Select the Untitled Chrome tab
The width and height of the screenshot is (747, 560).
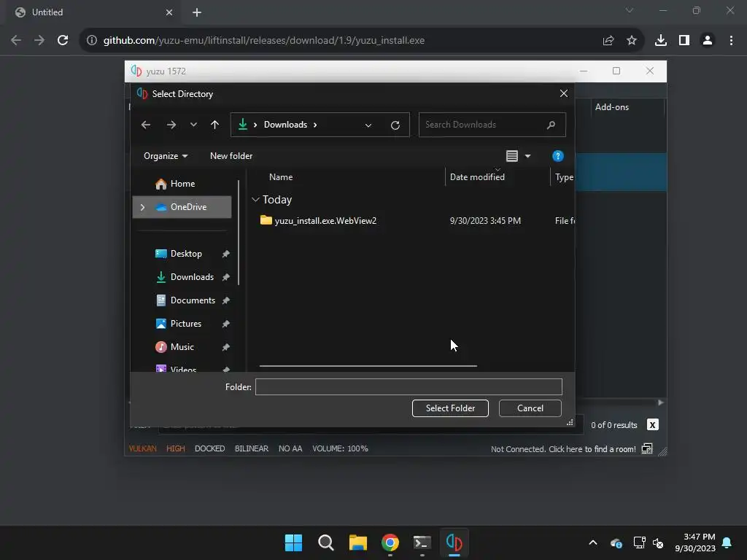coord(93,12)
